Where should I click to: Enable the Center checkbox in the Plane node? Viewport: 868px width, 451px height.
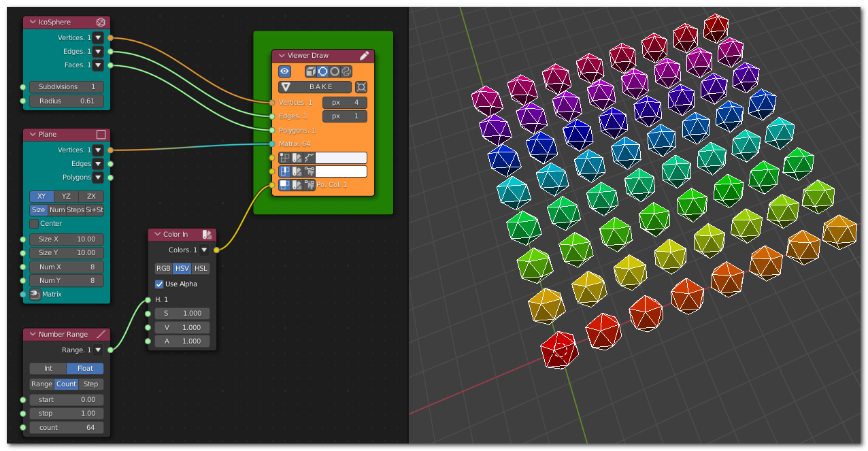(34, 224)
